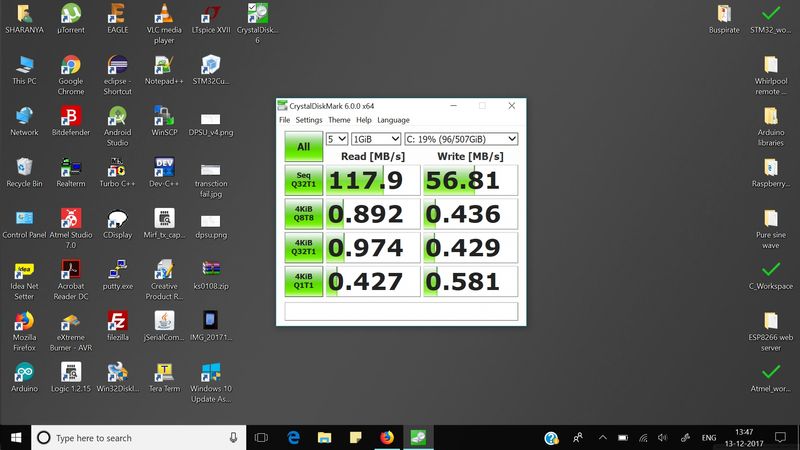Select the Realterm shortcut
800x450 pixels.
click(71, 172)
